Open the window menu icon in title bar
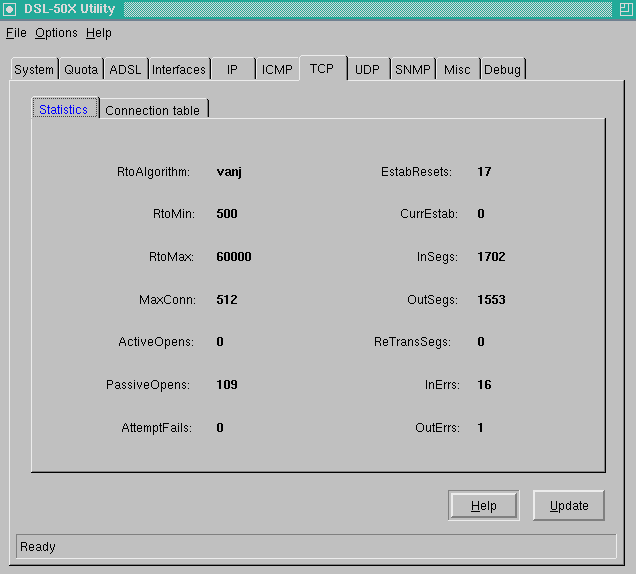This screenshot has width=636, height=574. 9,9
